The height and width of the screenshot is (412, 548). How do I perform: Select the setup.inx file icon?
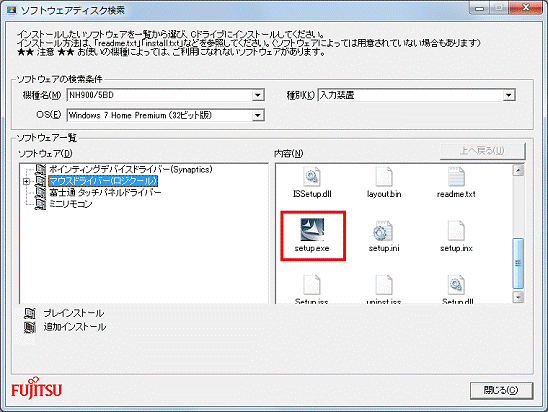456,231
